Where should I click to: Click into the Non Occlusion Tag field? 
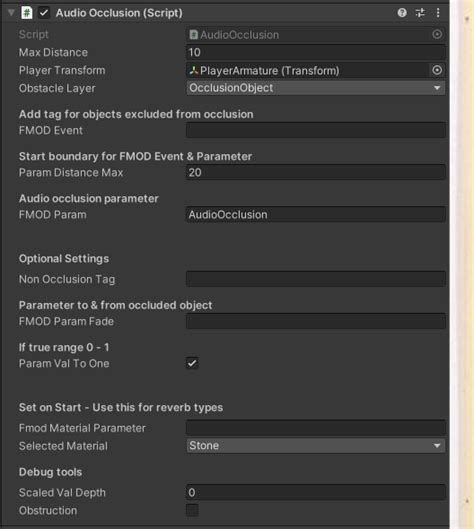pyautogui.click(x=316, y=279)
